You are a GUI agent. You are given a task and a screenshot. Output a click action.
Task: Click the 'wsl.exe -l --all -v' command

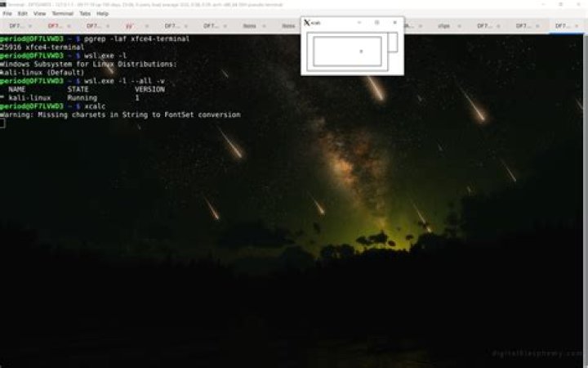(124, 81)
